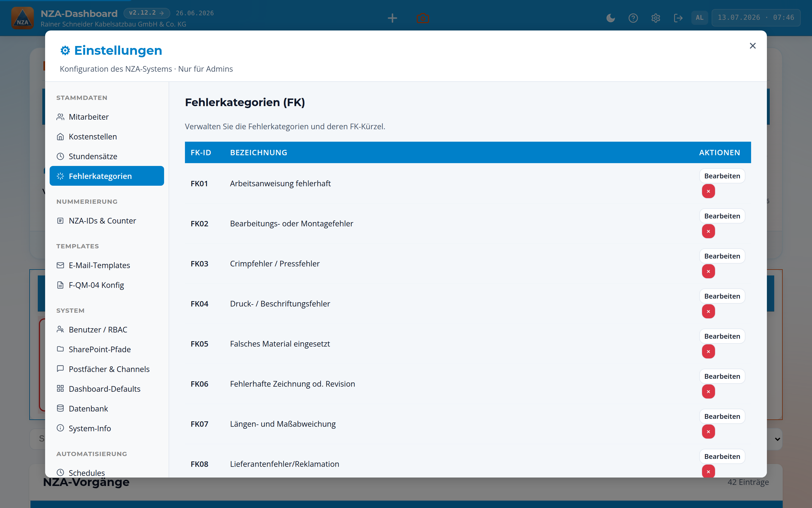Open Benutzer / RBAC section
The height and width of the screenshot is (508, 812).
point(107,329)
